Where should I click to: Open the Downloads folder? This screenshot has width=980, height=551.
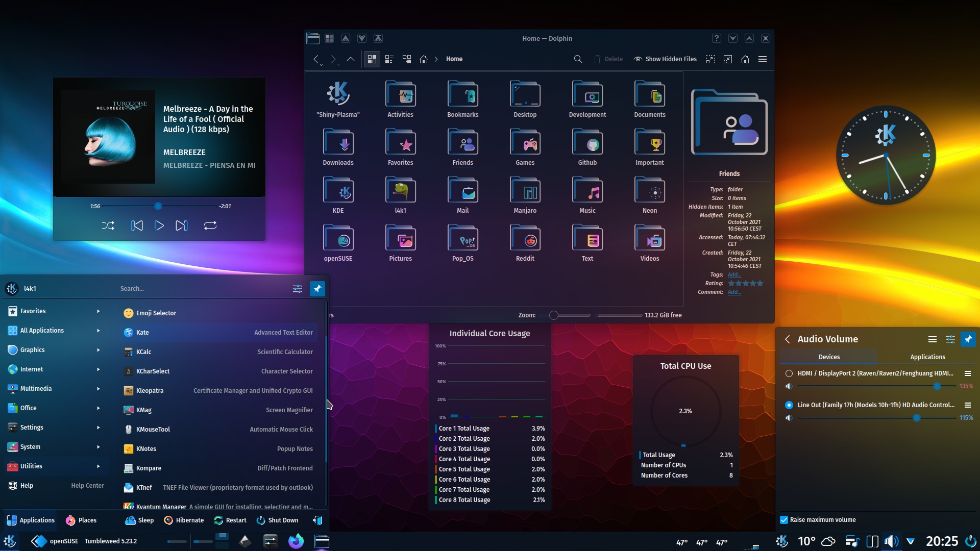click(338, 147)
